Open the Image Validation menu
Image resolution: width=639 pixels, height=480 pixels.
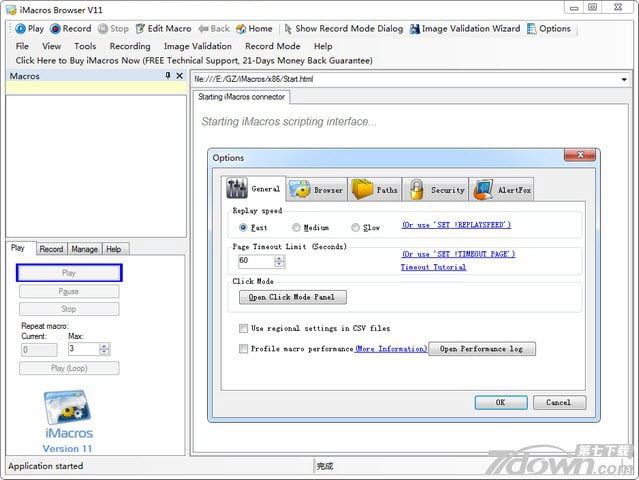point(198,46)
